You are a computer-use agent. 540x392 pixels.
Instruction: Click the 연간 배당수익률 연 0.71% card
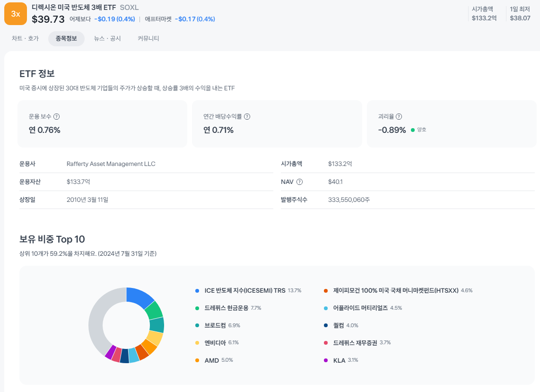pyautogui.click(x=277, y=124)
